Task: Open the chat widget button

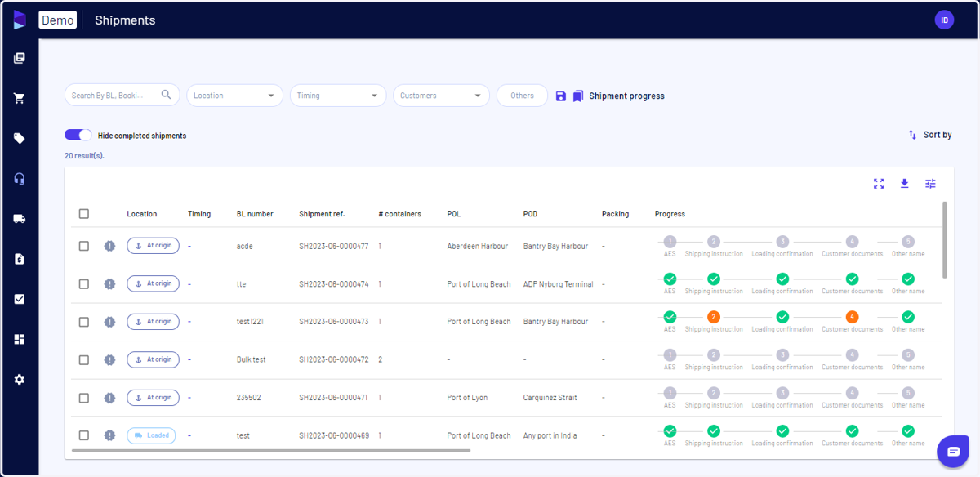Action: click(953, 451)
